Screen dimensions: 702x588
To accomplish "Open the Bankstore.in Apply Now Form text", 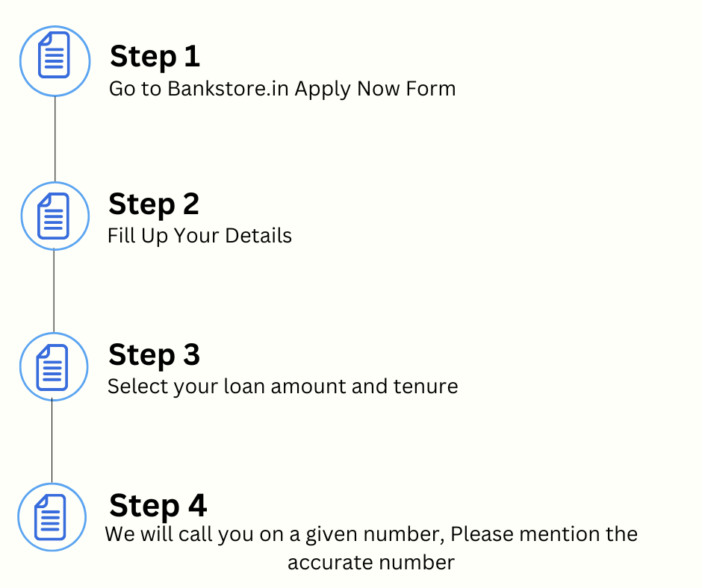I will click(282, 89).
